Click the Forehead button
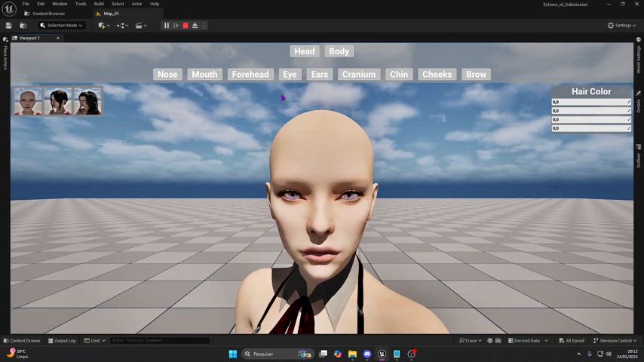 coord(250,75)
